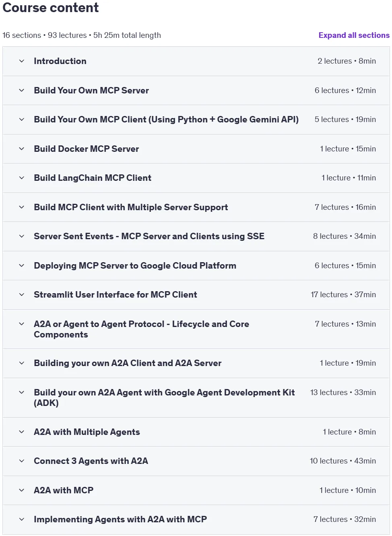
Task: Expand the Connect 3 Agents with A2A chevron
Action: pos(22,461)
